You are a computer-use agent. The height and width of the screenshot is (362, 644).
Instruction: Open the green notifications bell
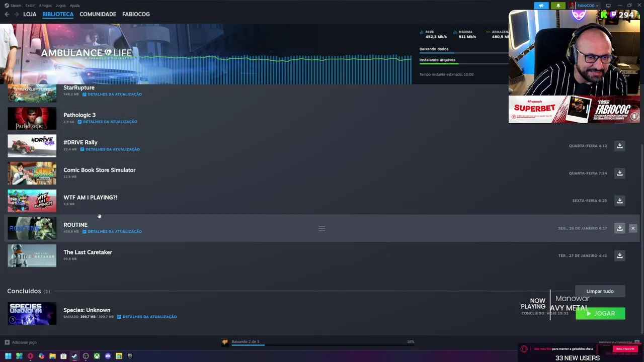(x=558, y=6)
